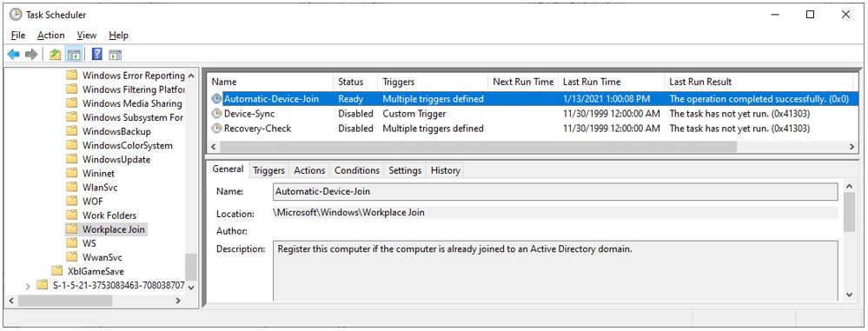The width and height of the screenshot is (868, 331).
Task: Click the WOF folder icon
Action: [x=72, y=201]
